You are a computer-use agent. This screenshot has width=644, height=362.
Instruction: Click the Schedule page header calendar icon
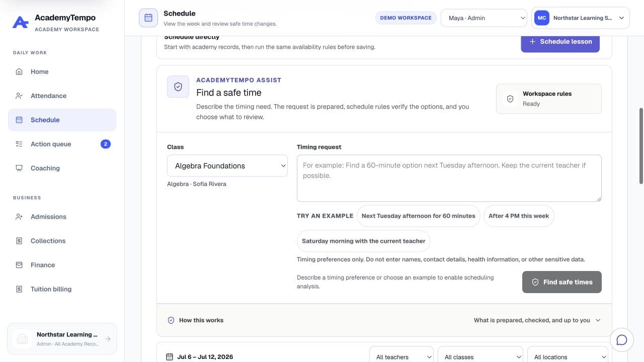[x=148, y=18]
